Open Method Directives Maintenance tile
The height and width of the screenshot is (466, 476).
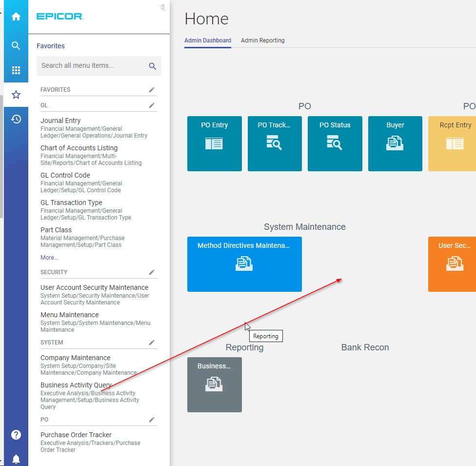244,264
